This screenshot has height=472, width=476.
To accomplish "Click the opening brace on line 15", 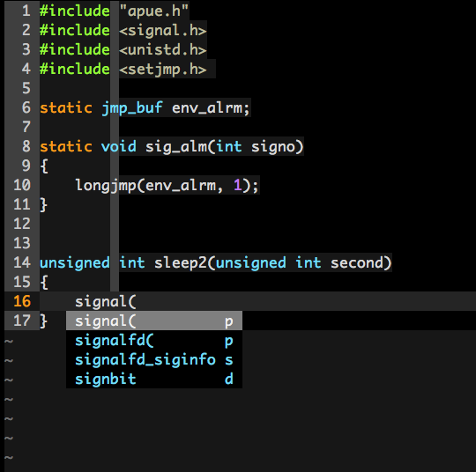I will pyautogui.click(x=44, y=283).
